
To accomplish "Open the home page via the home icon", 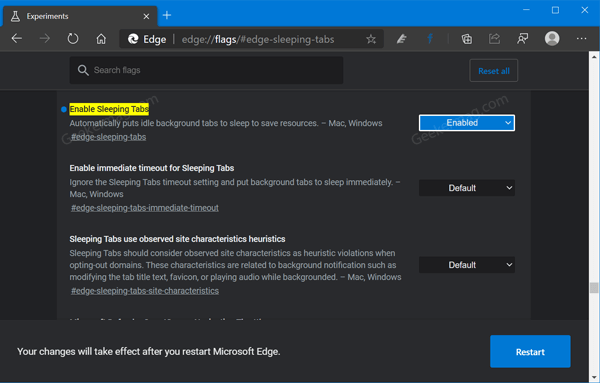I will [101, 39].
